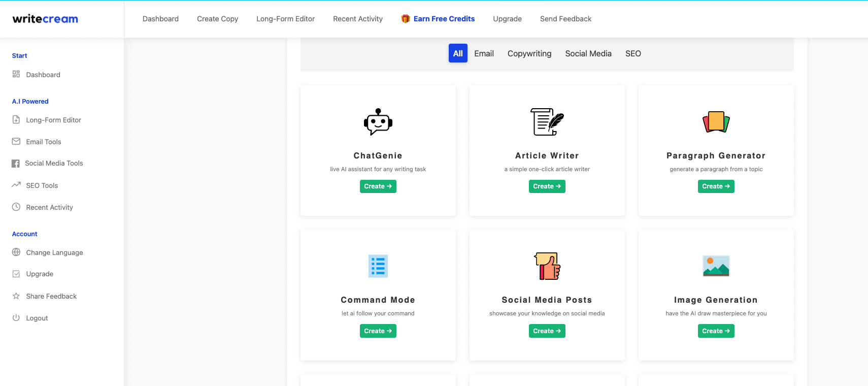868x386 pixels.
Task: Select the Email filter tab
Action: point(484,53)
